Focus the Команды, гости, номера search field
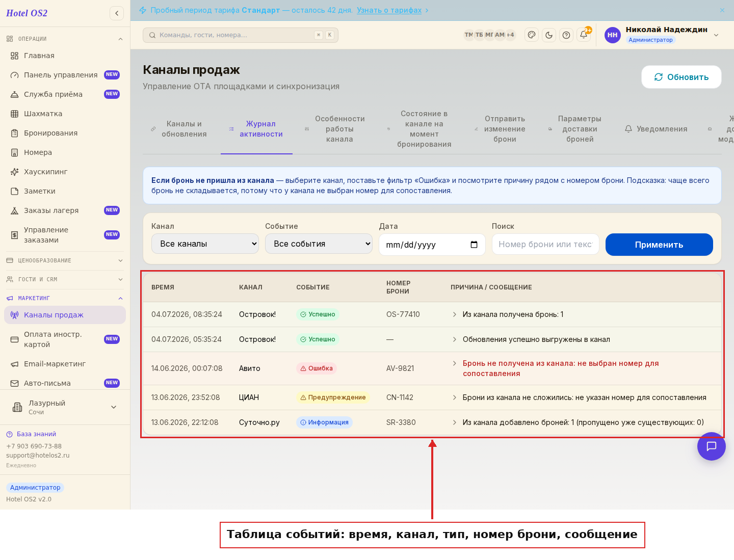The image size is (734, 560). 241,35
